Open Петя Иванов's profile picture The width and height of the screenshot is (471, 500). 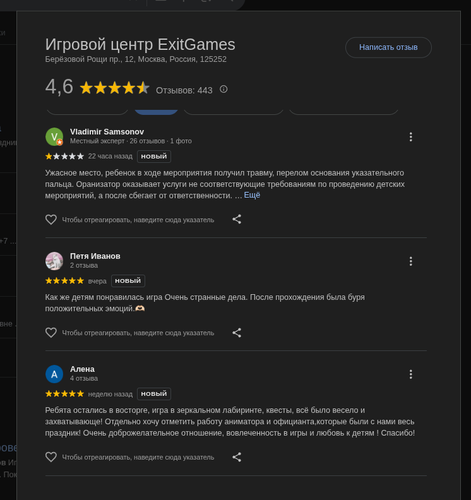point(54,261)
